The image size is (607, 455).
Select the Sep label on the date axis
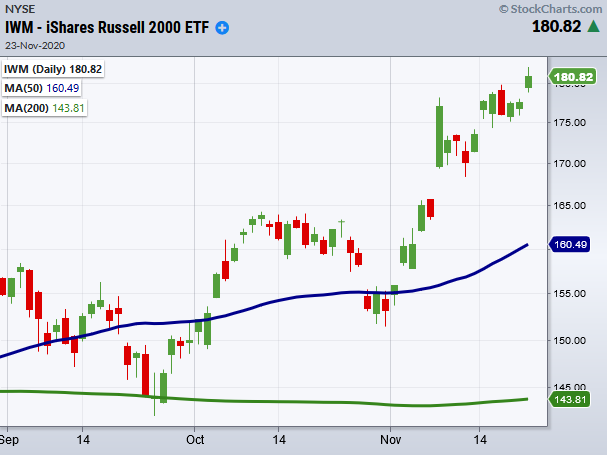(10, 439)
